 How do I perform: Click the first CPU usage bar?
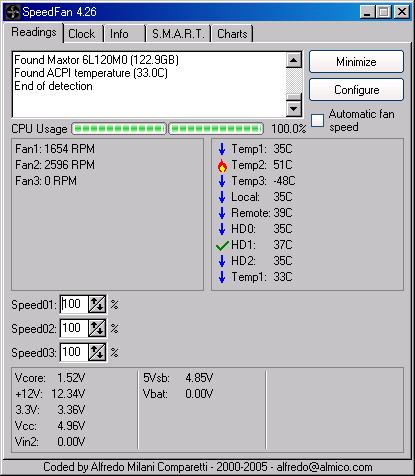[x=119, y=129]
